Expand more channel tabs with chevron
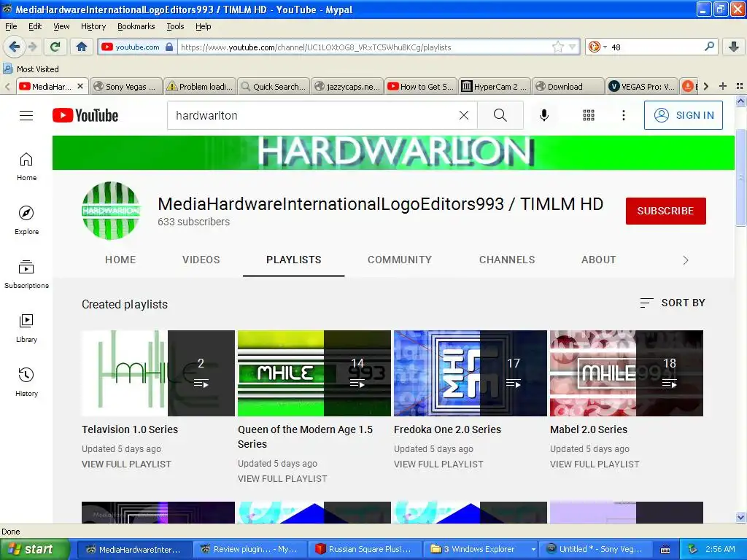 point(686,260)
